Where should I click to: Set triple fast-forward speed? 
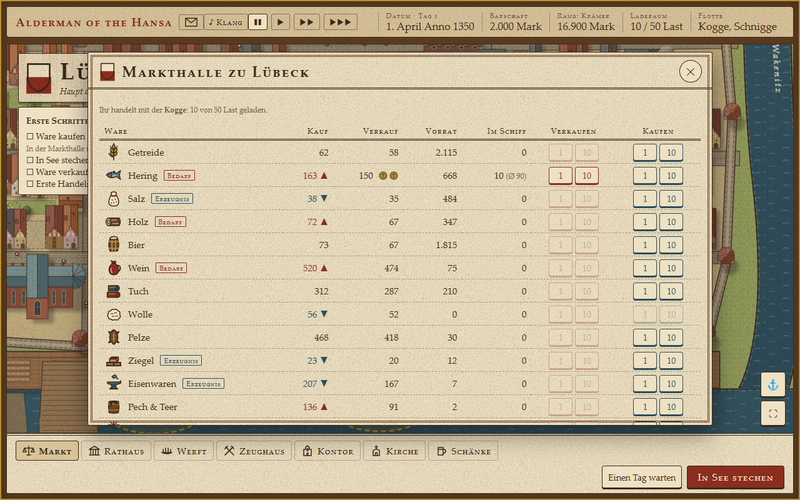coord(340,22)
